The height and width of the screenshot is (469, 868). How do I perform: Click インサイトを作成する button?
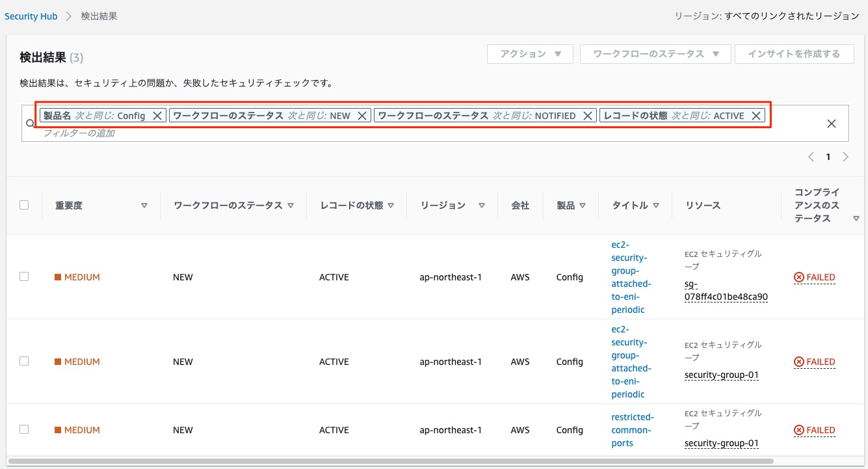point(794,54)
